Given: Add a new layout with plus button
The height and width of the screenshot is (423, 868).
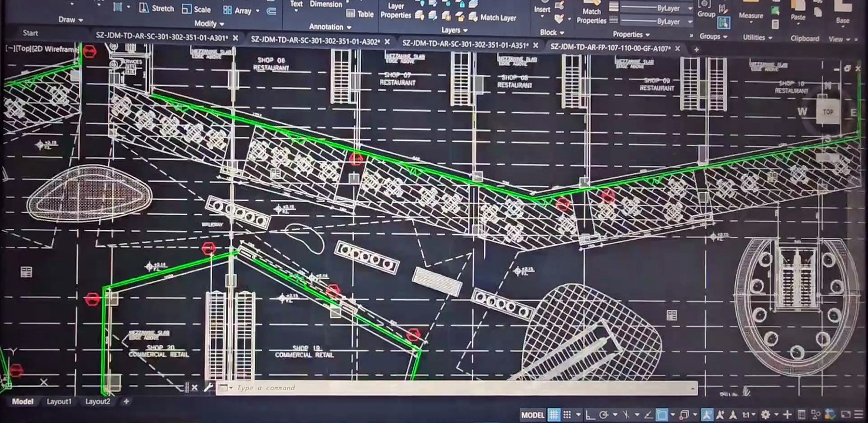Looking at the screenshot, I should pyautogui.click(x=126, y=402).
